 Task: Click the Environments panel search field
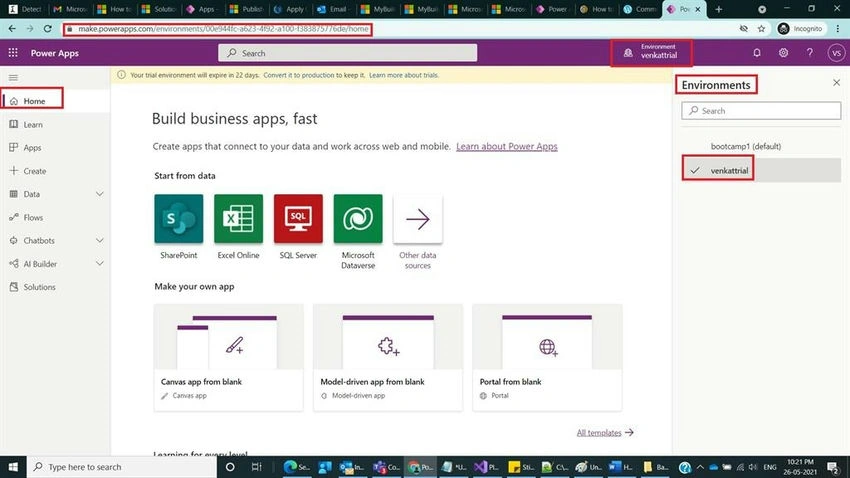tap(761, 111)
